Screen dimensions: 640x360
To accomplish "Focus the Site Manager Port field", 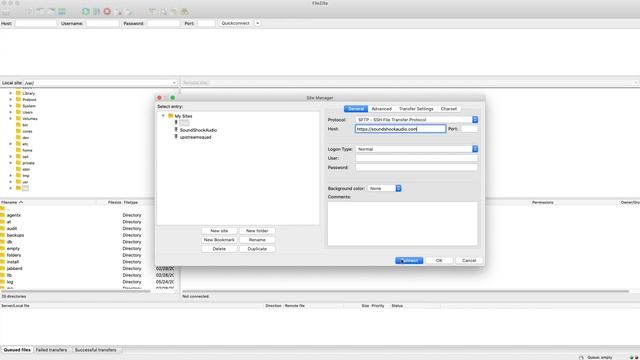I will coord(469,129).
